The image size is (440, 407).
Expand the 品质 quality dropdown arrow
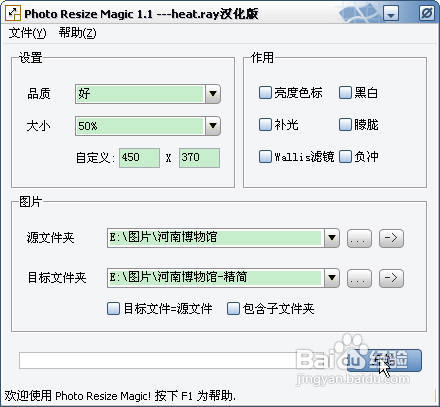coord(213,94)
